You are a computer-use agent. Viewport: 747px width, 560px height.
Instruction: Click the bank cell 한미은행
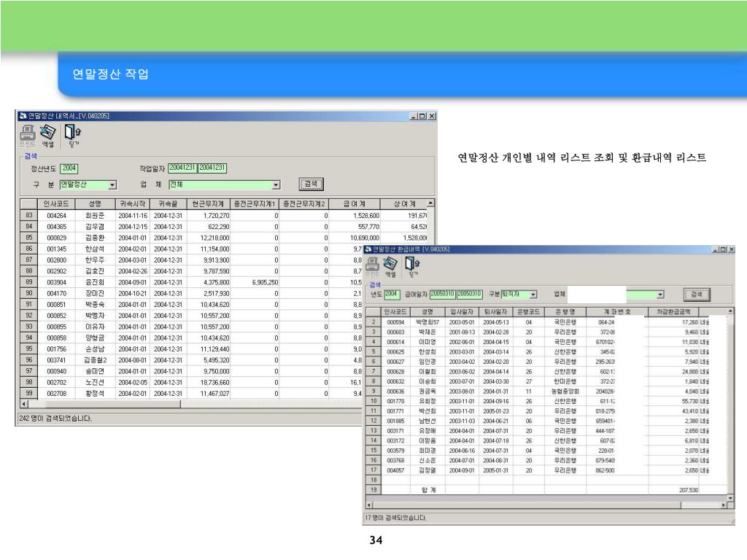click(x=565, y=381)
